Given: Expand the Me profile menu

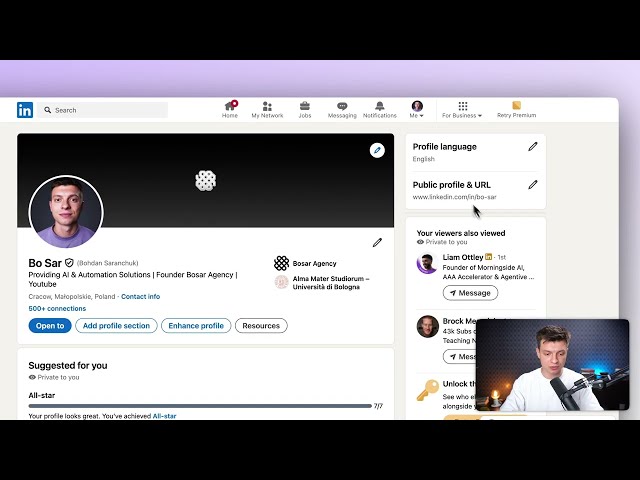Looking at the screenshot, I should (x=417, y=110).
